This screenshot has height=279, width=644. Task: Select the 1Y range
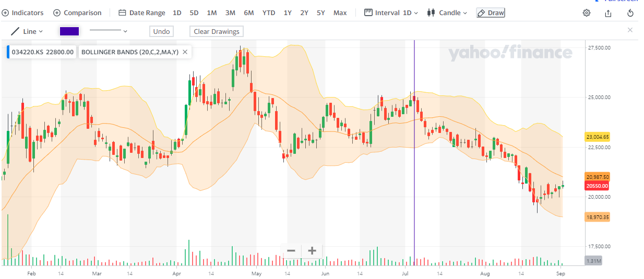pos(288,13)
